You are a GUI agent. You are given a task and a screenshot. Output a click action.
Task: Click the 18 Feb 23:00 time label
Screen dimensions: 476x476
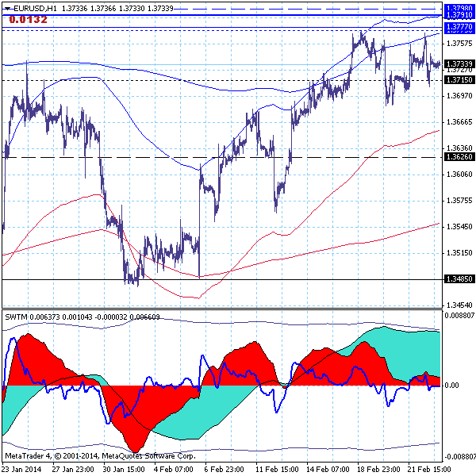379,470
